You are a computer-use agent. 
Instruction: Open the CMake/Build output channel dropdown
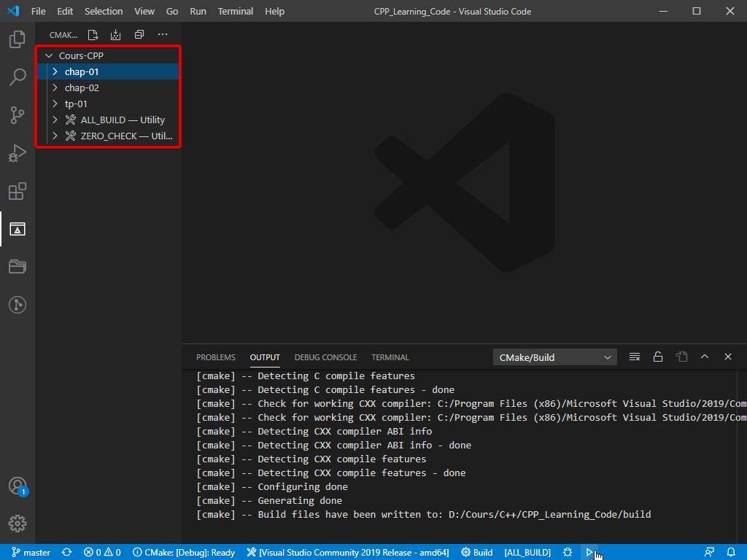pos(555,357)
